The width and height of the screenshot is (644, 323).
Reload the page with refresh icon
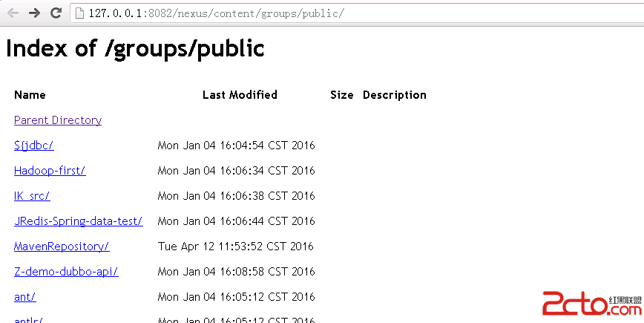coord(56,13)
